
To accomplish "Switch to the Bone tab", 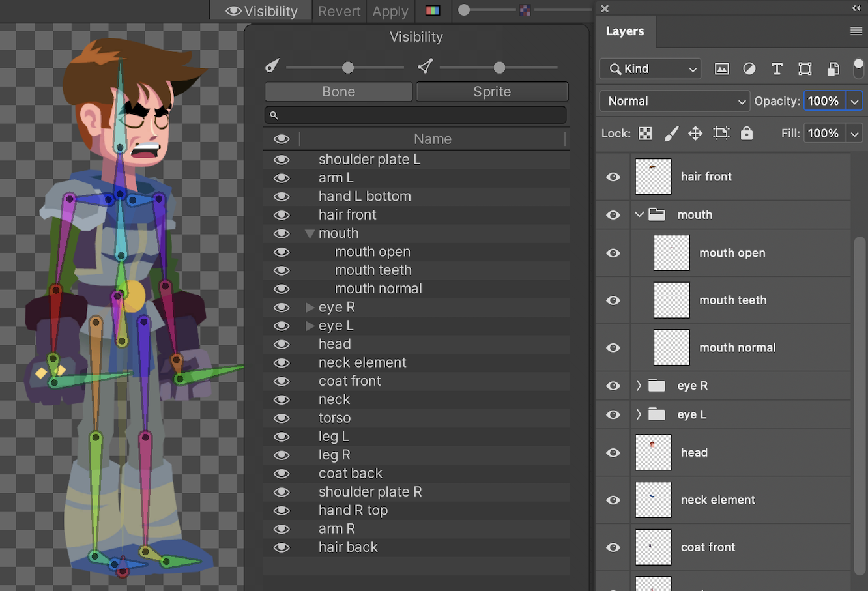I will pos(338,92).
